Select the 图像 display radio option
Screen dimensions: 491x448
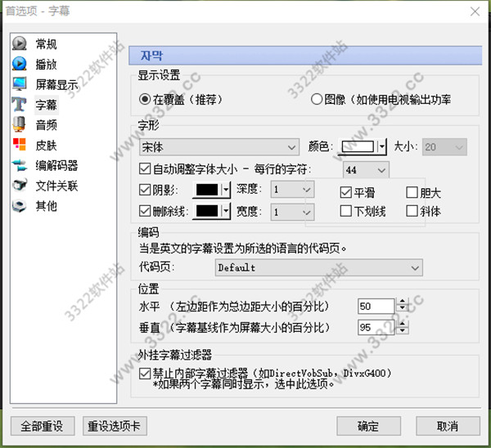[317, 100]
